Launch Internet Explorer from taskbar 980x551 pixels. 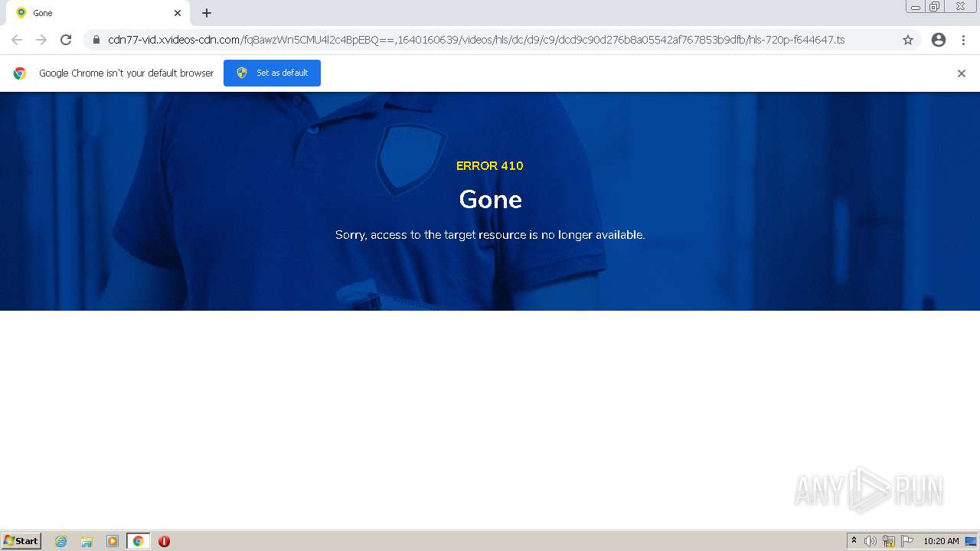(x=60, y=541)
